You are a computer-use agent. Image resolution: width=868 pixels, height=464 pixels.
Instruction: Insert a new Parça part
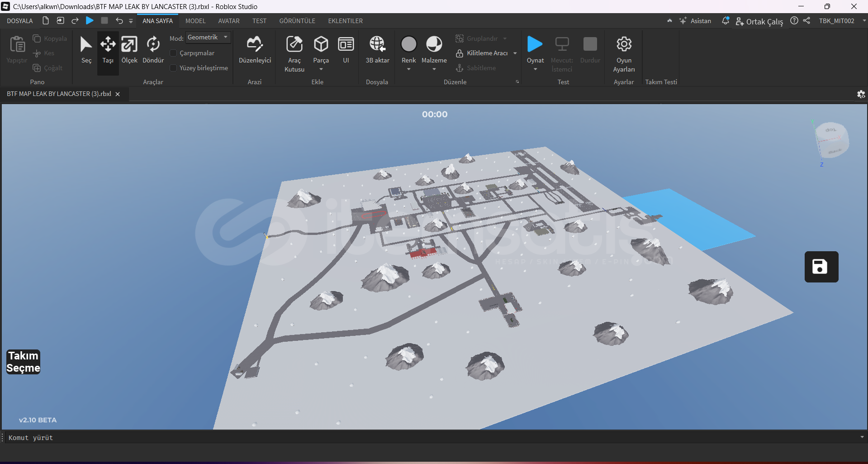pyautogui.click(x=321, y=49)
